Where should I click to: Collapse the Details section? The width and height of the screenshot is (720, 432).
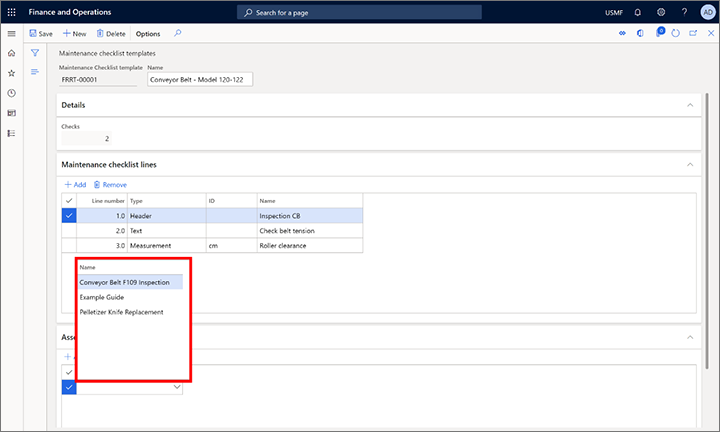click(x=689, y=105)
